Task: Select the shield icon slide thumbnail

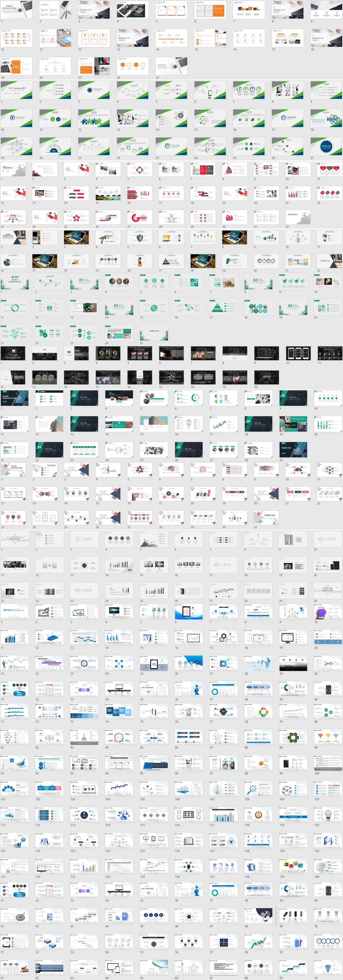Action: (x=140, y=238)
